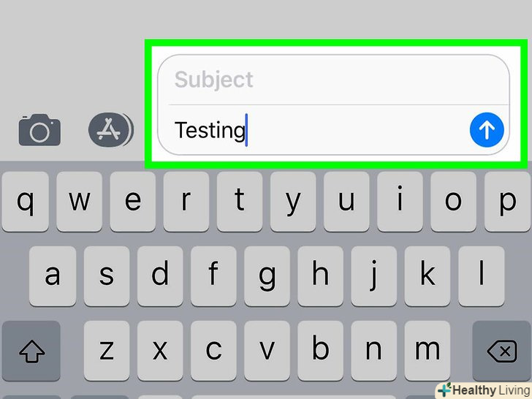Tap the l key
The height and width of the screenshot is (399, 532).
click(x=480, y=276)
